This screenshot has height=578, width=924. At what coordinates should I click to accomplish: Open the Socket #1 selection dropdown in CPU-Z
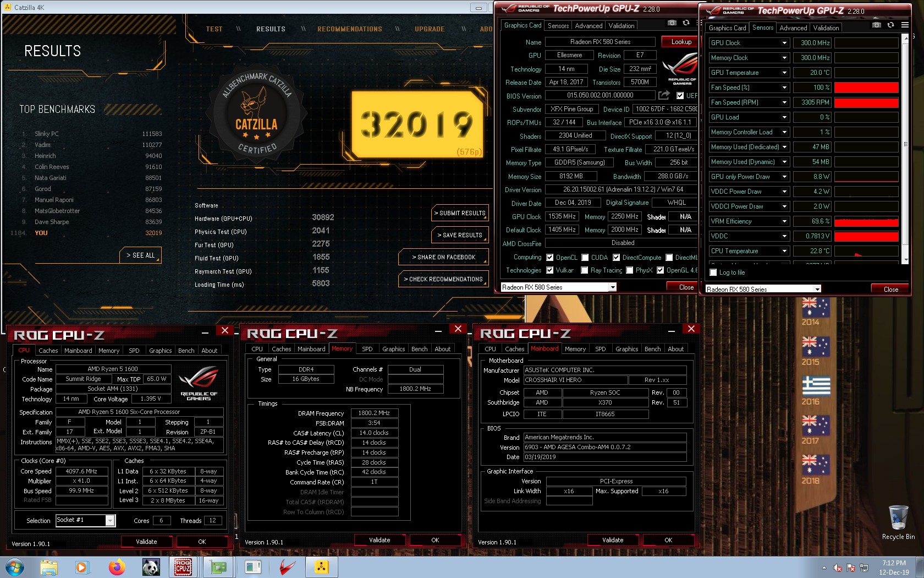click(110, 520)
